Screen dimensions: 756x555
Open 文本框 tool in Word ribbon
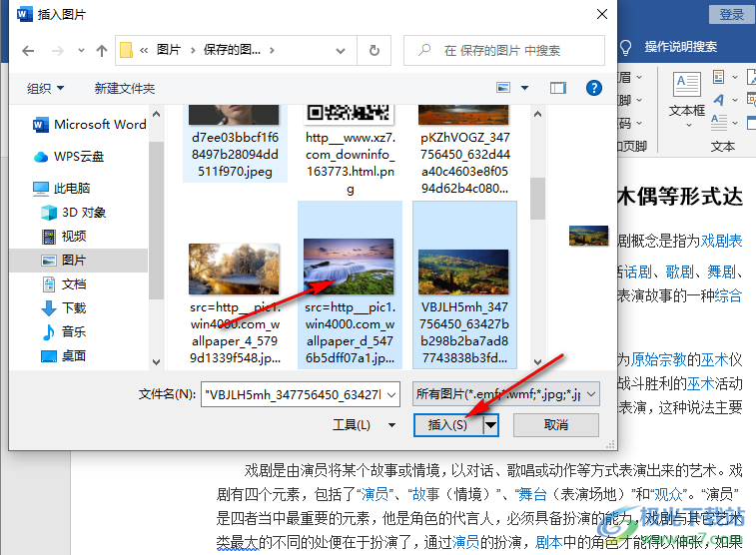[x=686, y=99]
